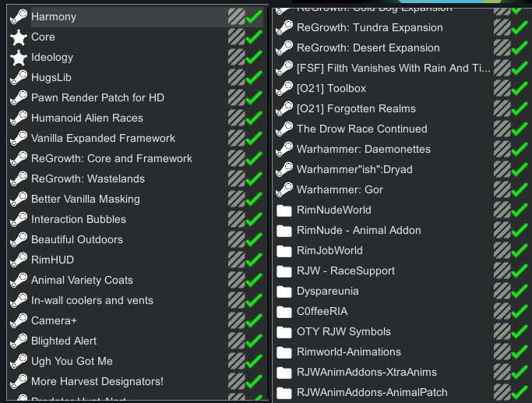532x403 pixels.
Task: Toggle checkmark for RJW - RaceSupport
Action: coord(520,270)
